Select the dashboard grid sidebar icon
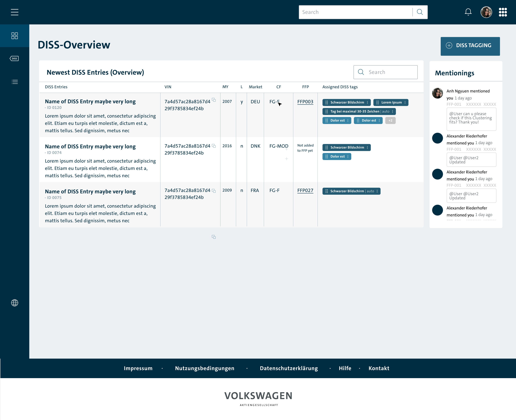This screenshot has height=420, width=516. (x=14, y=36)
